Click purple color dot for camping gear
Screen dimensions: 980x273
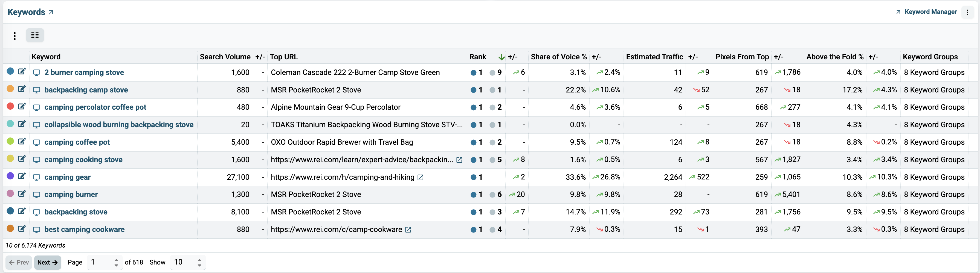tap(11, 176)
